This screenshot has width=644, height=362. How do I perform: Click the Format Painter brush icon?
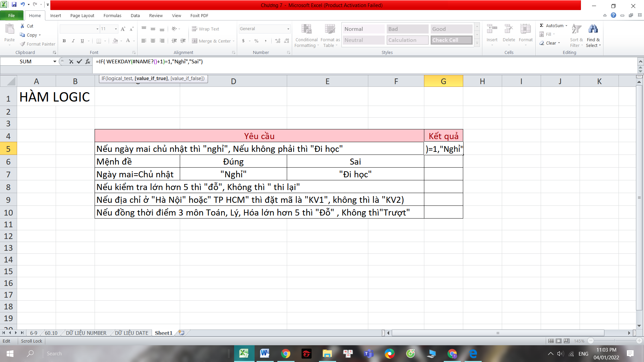pyautogui.click(x=22, y=44)
